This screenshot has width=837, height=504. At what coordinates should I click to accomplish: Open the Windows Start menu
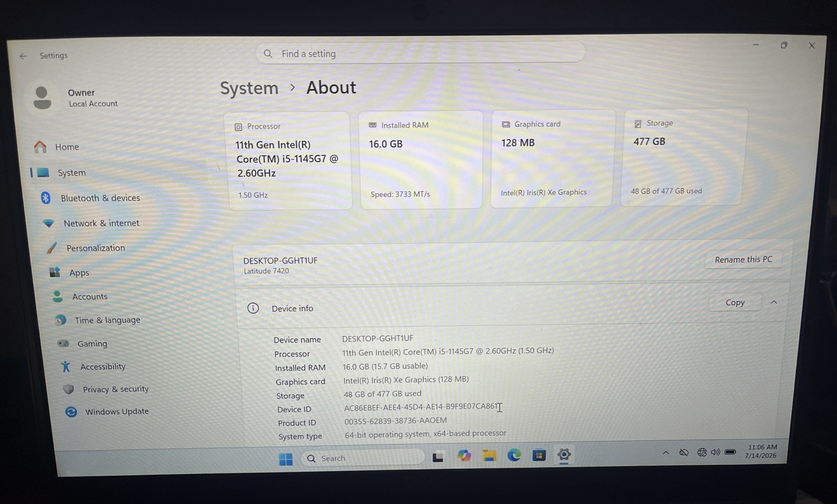286,459
